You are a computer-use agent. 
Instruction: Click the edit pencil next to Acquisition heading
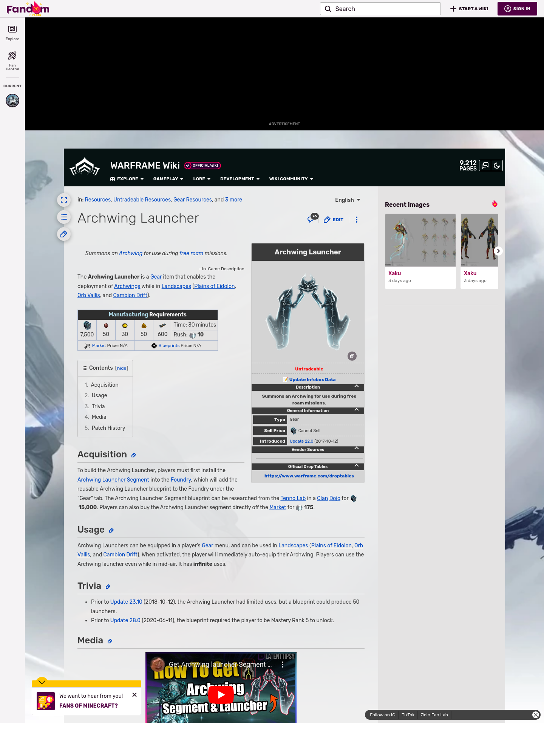coord(134,455)
